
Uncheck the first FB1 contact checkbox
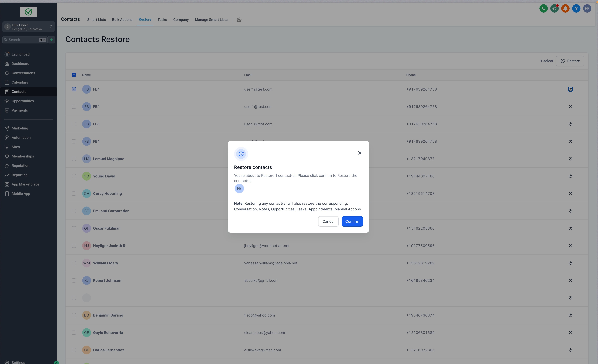pos(74,89)
